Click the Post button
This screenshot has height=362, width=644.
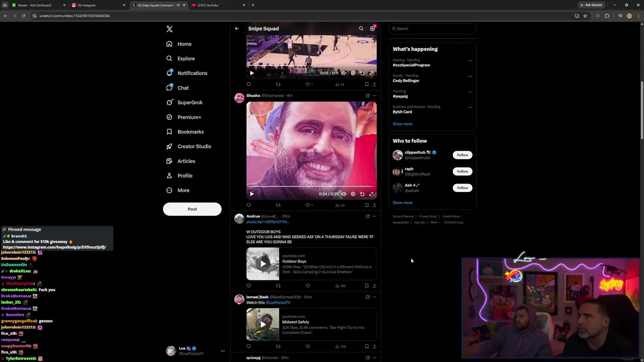pos(192,209)
